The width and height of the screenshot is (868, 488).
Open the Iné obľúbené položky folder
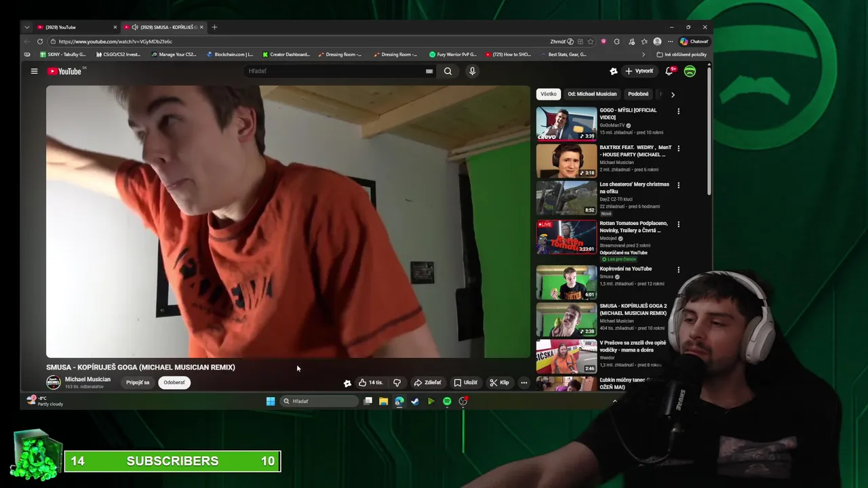click(682, 54)
